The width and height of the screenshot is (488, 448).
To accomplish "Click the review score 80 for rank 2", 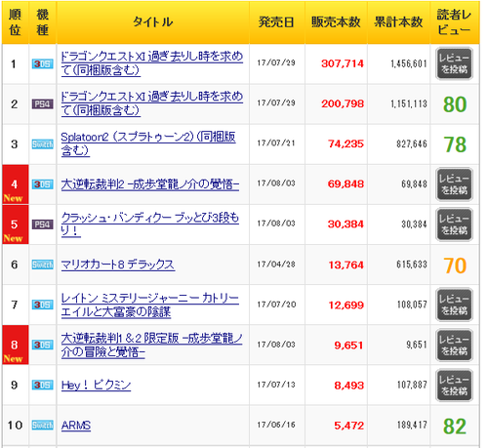I will click(455, 104).
